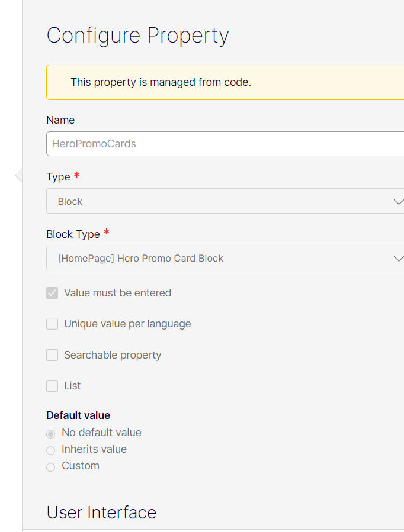Click the managed from code notice

[x=161, y=82]
